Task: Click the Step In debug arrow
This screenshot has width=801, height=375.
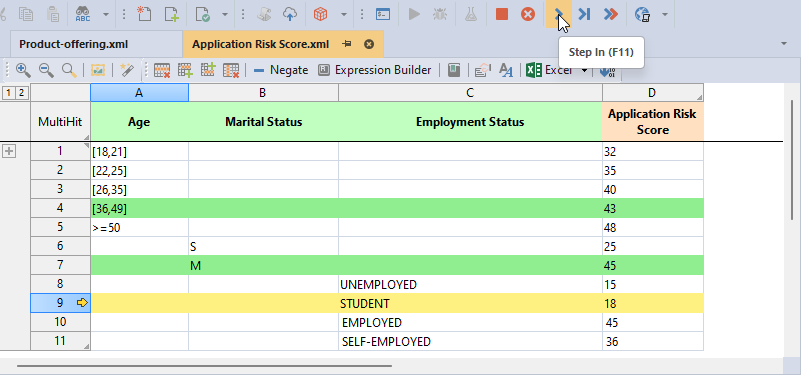Action: [558, 14]
